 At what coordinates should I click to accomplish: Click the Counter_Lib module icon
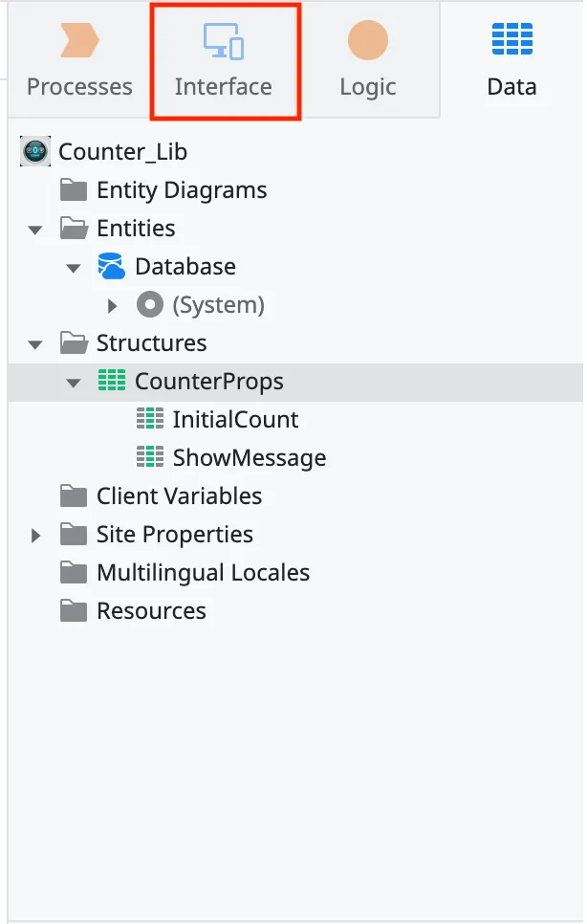point(34,150)
